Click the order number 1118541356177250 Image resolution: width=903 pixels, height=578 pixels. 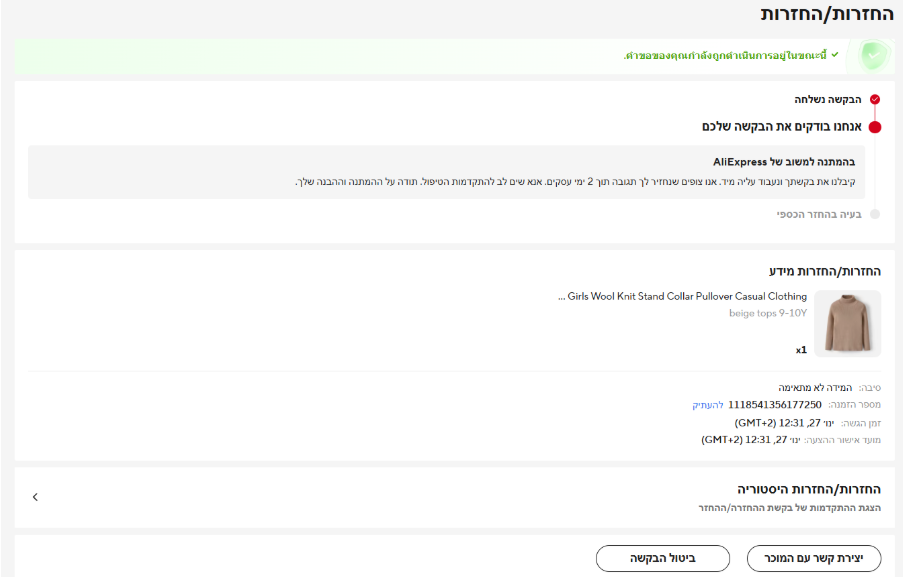775,405
